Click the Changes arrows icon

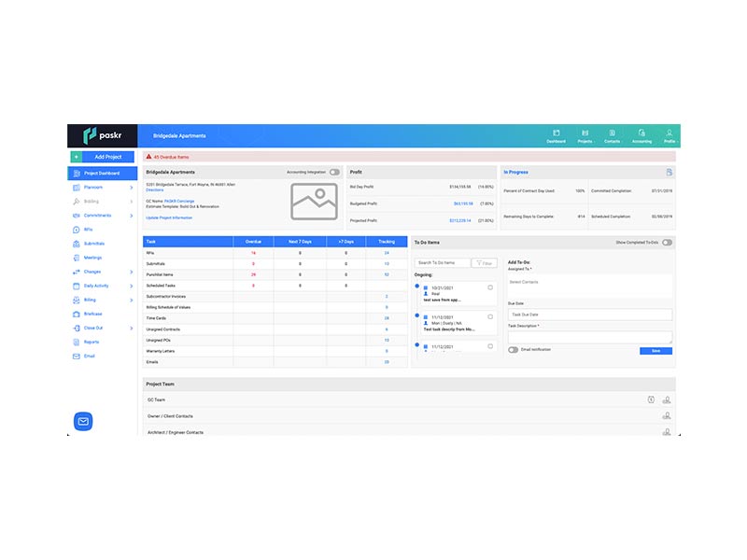pyautogui.click(x=77, y=272)
